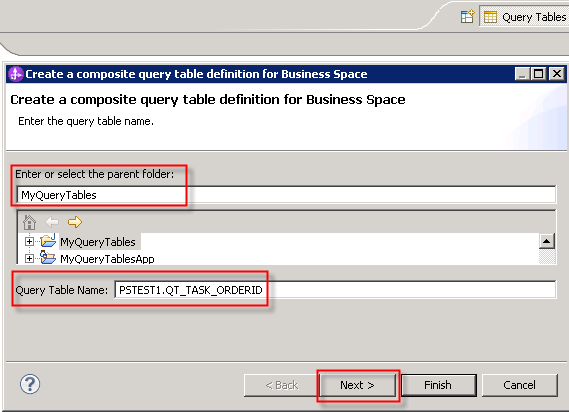Click the Home icon in folder browser
Screen dimensions: 569x412
[29, 222]
